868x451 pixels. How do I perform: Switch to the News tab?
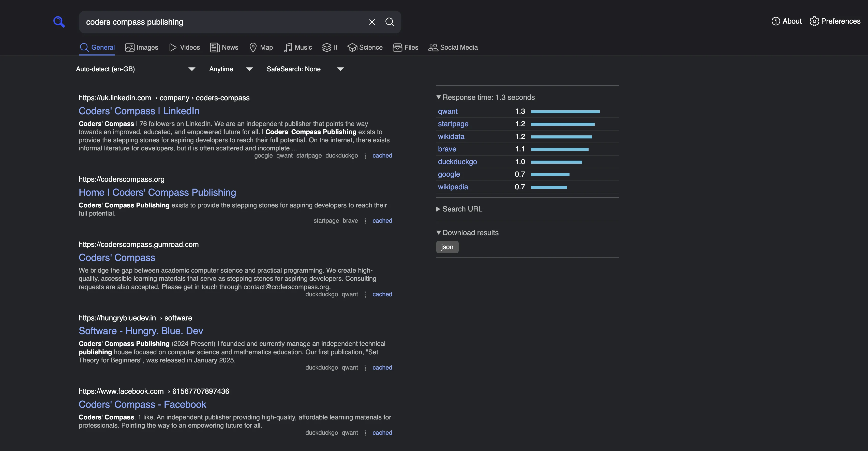click(x=224, y=47)
